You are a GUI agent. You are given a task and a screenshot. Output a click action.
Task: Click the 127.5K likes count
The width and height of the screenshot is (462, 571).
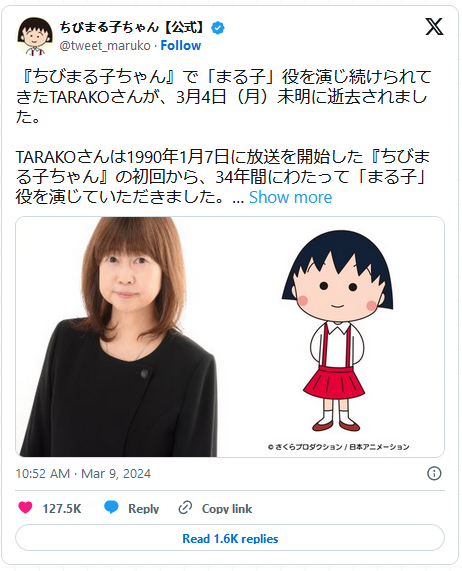tap(62, 508)
